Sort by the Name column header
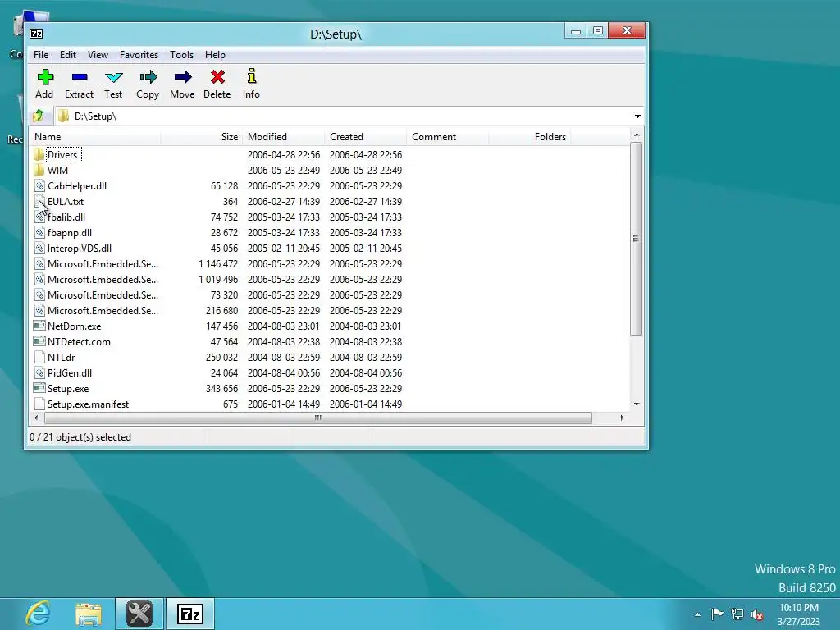The image size is (840, 630). click(95, 137)
